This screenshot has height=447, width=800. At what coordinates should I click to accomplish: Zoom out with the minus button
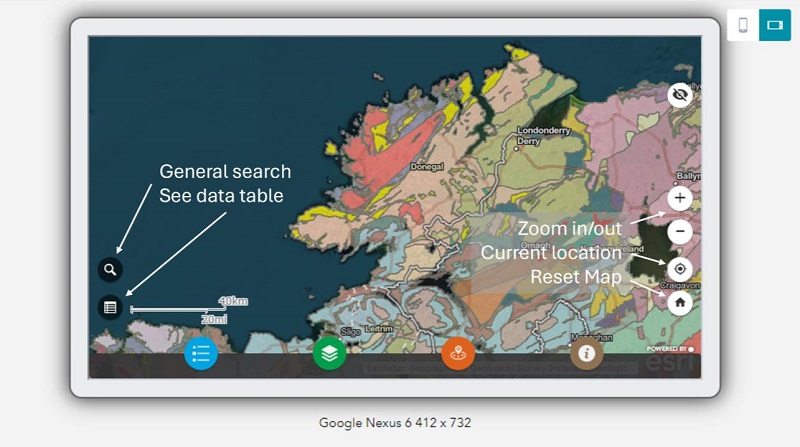(x=680, y=232)
